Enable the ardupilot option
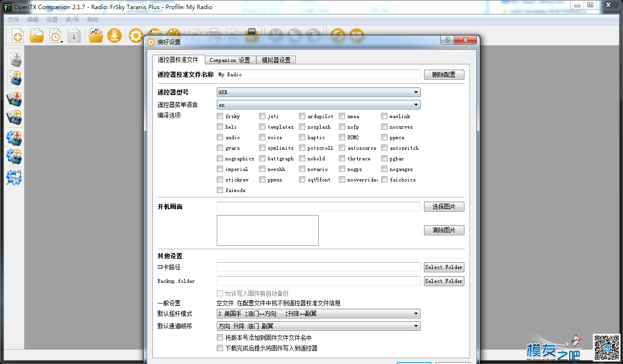The height and width of the screenshot is (364, 623). point(302,116)
